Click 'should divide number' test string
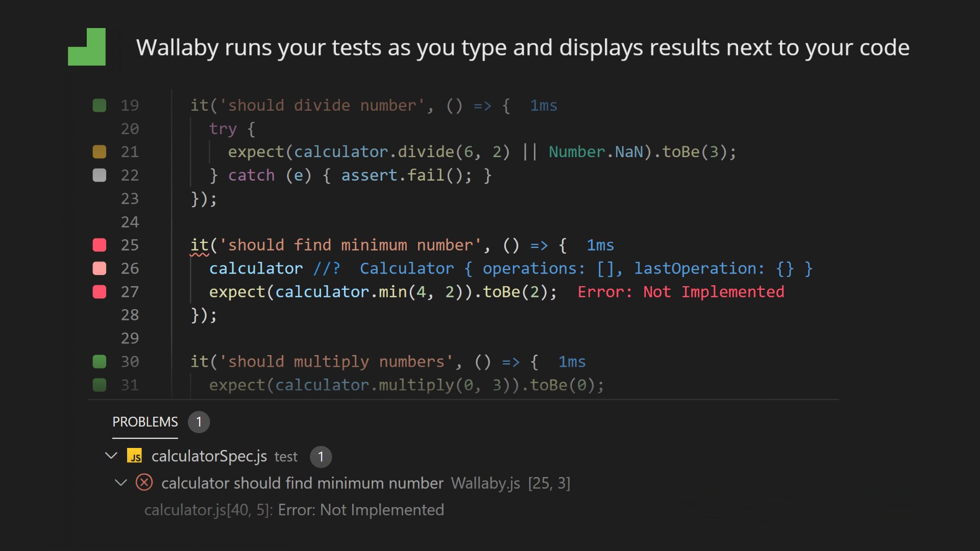 tap(322, 106)
